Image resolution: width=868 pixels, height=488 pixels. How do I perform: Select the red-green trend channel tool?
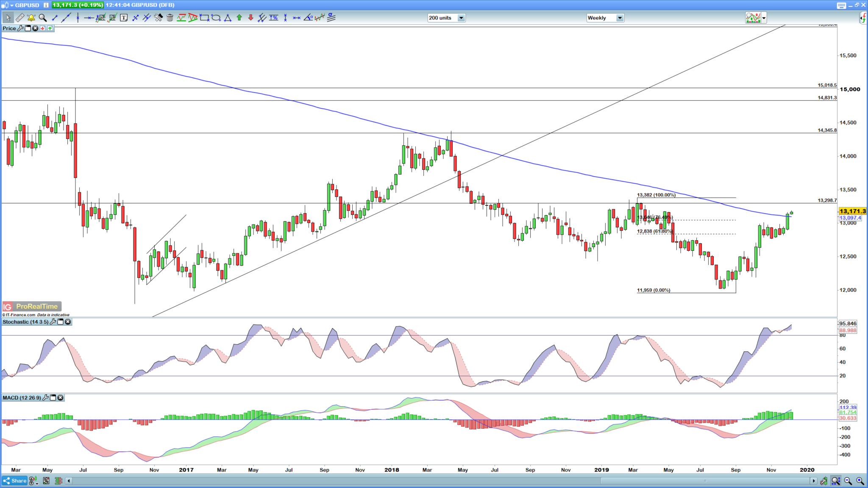click(181, 18)
